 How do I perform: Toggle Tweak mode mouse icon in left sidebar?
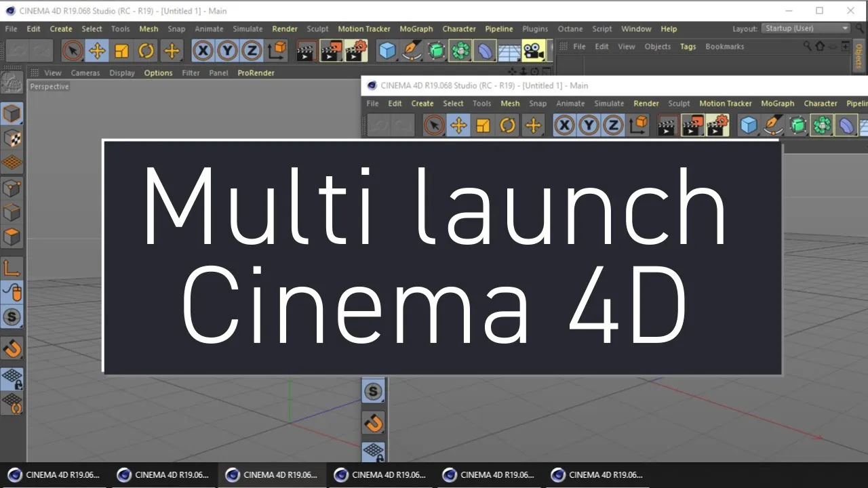coord(12,292)
